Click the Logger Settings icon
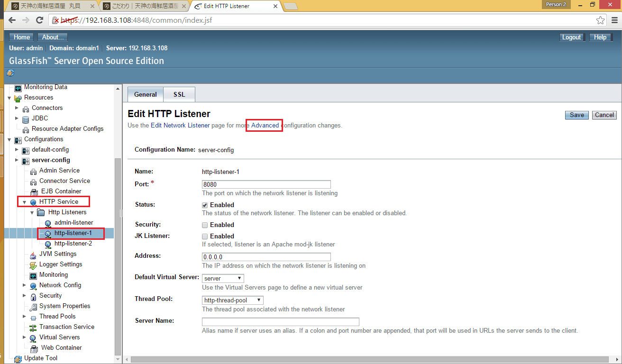 (x=33, y=265)
